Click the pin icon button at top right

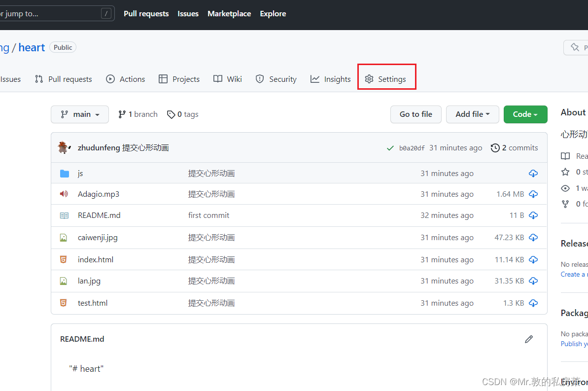pyautogui.click(x=576, y=48)
